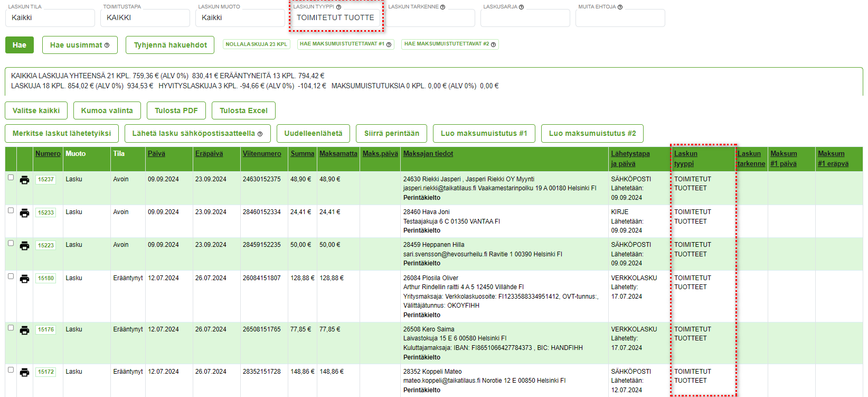Print invoice 15176 via printer icon
Viewport: 868px width, 397px height.
point(24,330)
